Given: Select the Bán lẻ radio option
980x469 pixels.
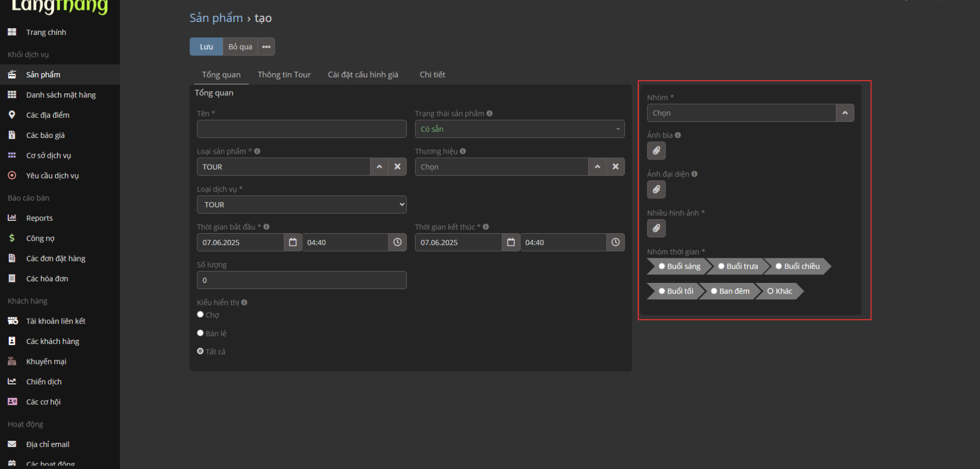Looking at the screenshot, I should 200,333.
